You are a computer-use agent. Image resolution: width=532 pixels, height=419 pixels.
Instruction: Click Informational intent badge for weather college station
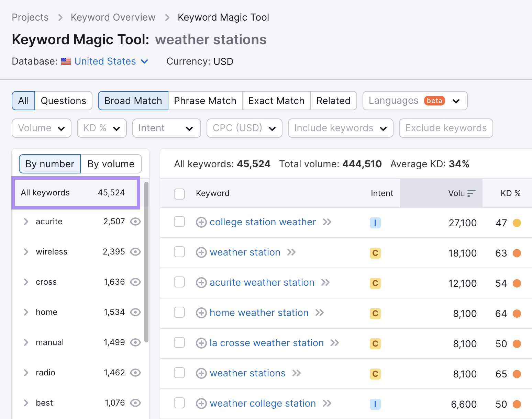pos(375,404)
